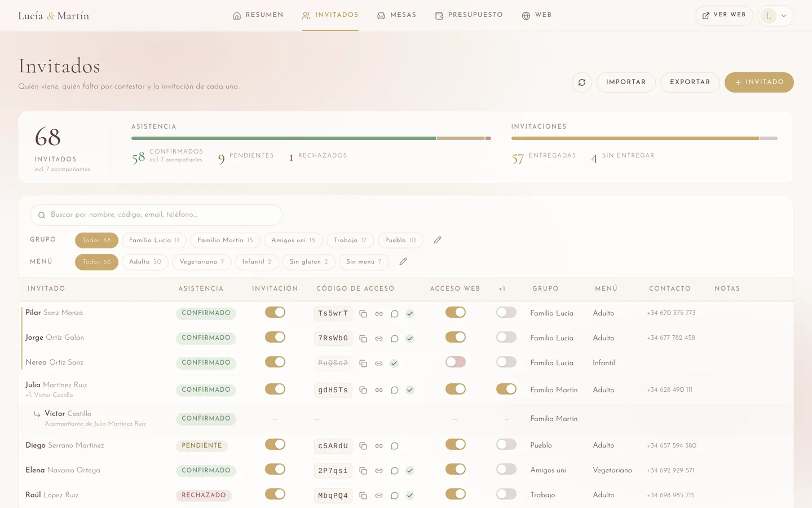
Task: Click the chat bubble icon for Raúl López Ruiz
Action: [395, 496]
